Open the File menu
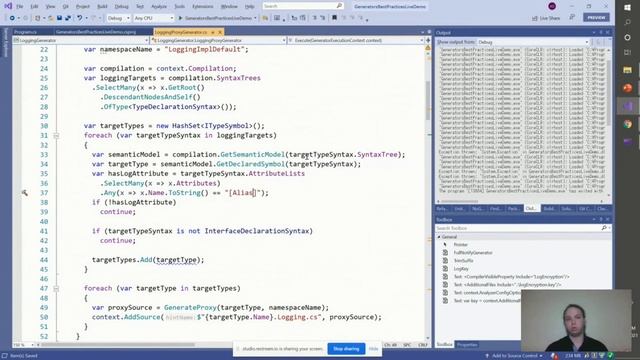Image resolution: width=640 pixels, height=360 pixels. [x=20, y=7]
